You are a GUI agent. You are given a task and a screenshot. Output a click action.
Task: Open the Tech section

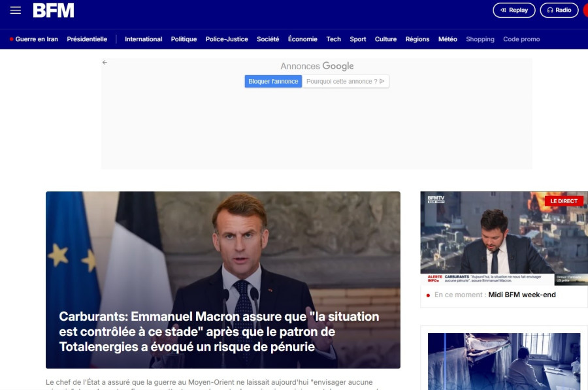(x=333, y=39)
